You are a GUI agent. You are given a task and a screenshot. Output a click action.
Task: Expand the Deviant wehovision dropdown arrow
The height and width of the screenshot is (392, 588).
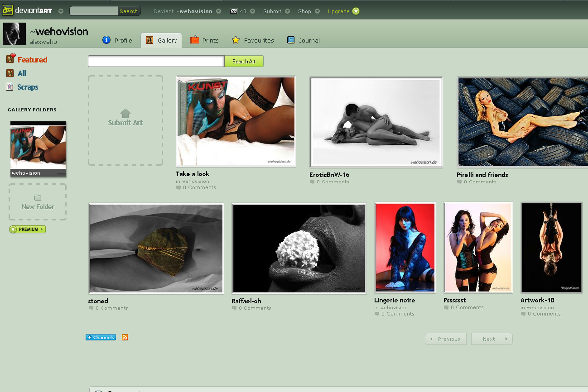tap(219, 11)
